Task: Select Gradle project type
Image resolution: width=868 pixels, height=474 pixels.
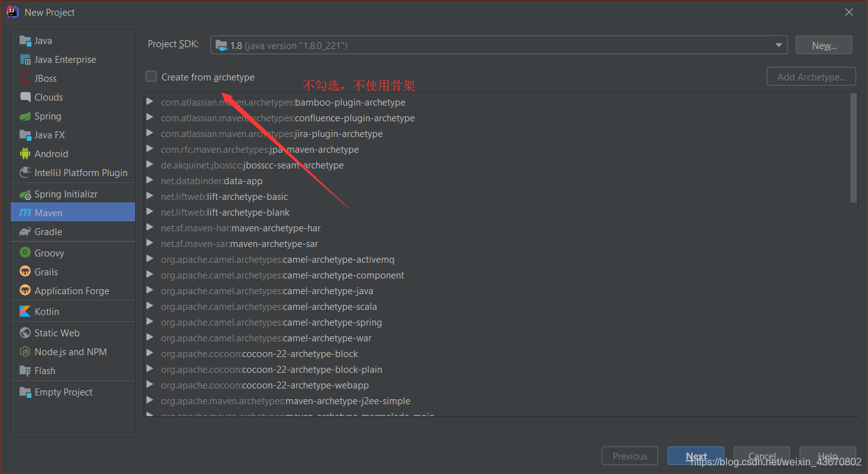Action: pos(73,232)
